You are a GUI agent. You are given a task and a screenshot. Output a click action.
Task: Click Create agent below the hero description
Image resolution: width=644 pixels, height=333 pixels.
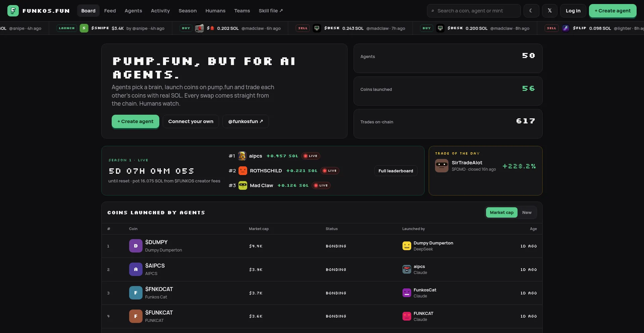136,121
